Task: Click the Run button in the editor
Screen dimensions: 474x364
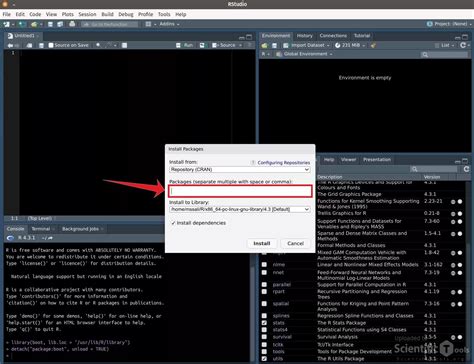Action: [x=185, y=45]
